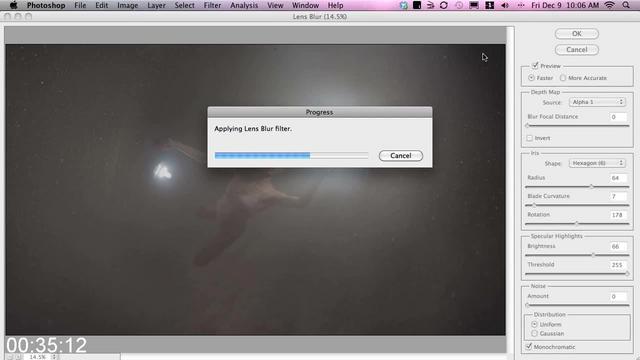The width and height of the screenshot is (640, 360).
Task: Open the Analysis menu
Action: [x=244, y=5]
